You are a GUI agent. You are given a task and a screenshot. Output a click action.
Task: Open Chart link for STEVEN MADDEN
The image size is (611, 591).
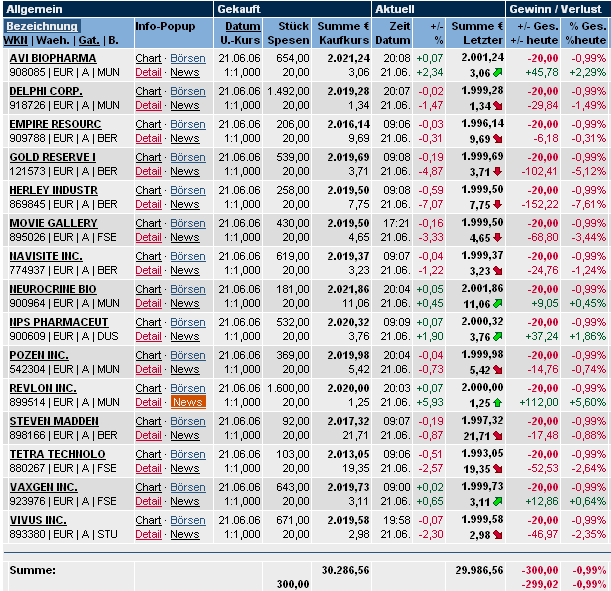[148, 422]
